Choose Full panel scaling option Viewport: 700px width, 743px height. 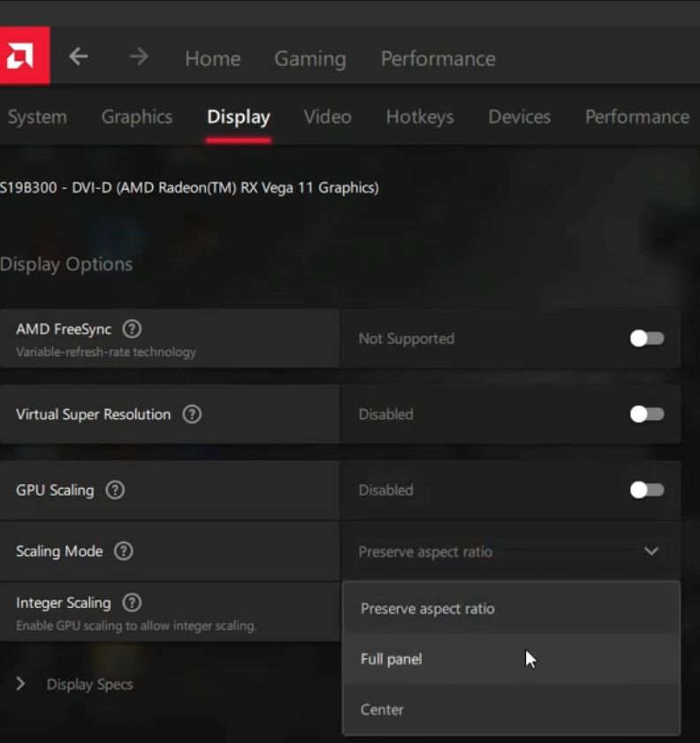click(x=511, y=659)
